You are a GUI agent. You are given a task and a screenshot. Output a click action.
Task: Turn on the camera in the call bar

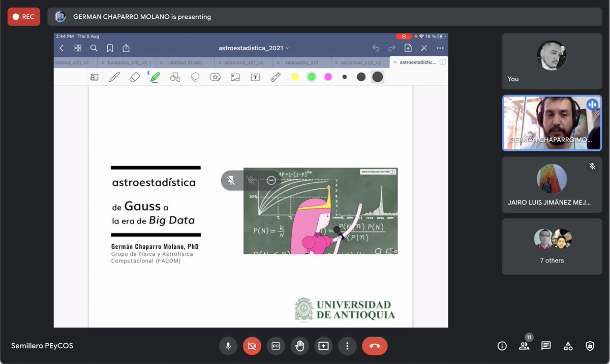[x=252, y=346]
